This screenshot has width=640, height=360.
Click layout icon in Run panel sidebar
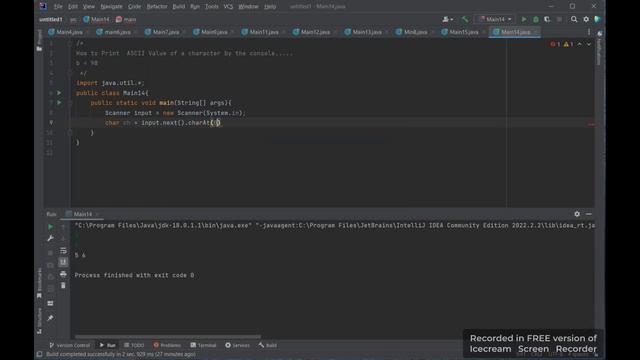tap(51, 303)
